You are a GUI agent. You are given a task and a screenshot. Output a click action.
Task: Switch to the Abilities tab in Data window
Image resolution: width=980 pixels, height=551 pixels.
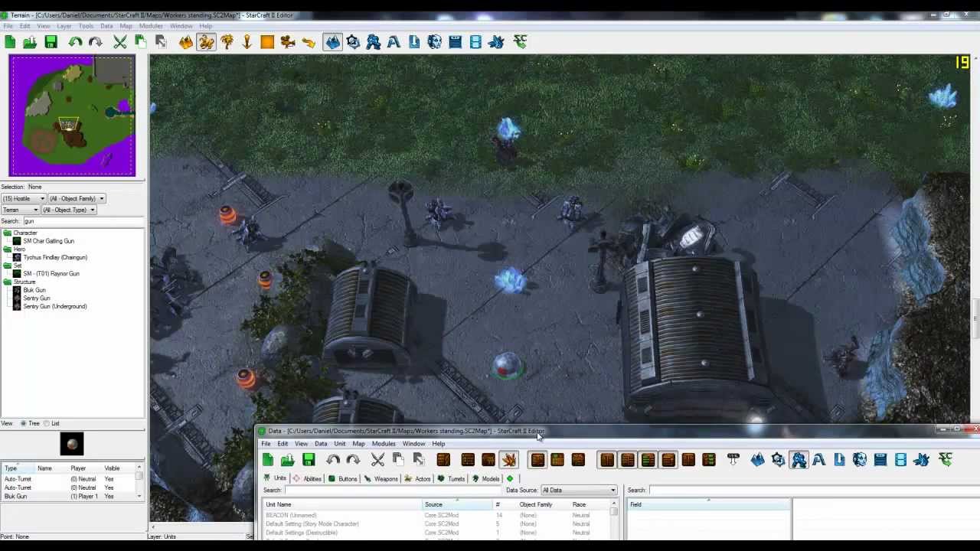[308, 479]
